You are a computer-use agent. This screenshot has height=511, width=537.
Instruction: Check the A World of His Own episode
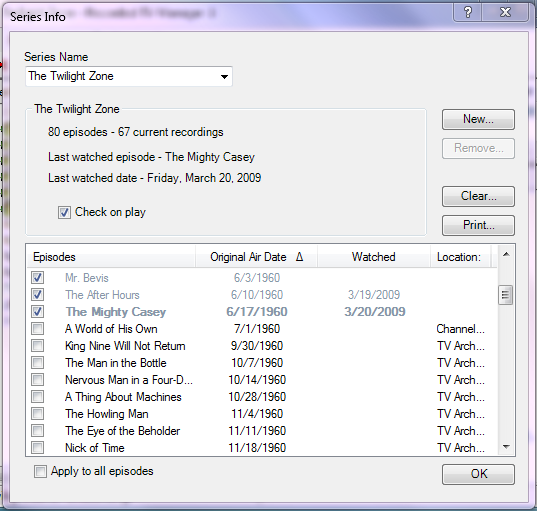pos(37,329)
